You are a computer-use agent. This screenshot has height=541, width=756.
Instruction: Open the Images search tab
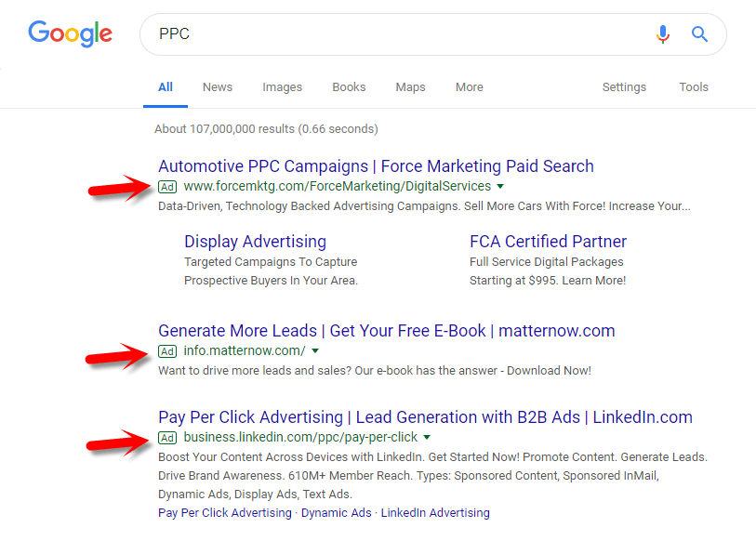tap(282, 86)
